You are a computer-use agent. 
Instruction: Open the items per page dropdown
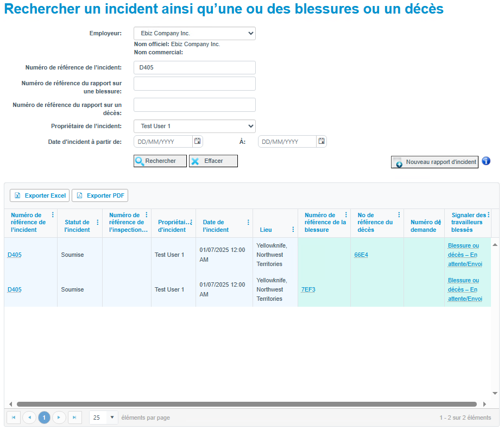(112, 418)
